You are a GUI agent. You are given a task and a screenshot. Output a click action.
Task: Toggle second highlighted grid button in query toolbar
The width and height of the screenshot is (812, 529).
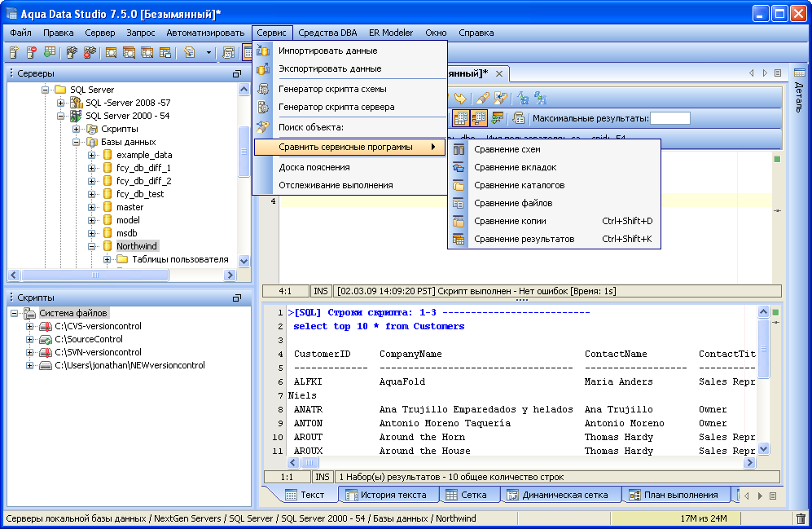tap(479, 119)
